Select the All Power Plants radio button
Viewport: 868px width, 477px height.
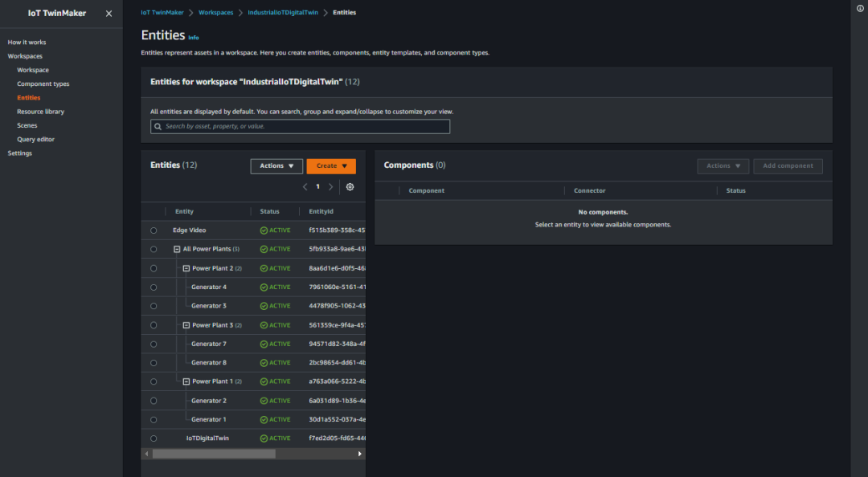point(154,249)
